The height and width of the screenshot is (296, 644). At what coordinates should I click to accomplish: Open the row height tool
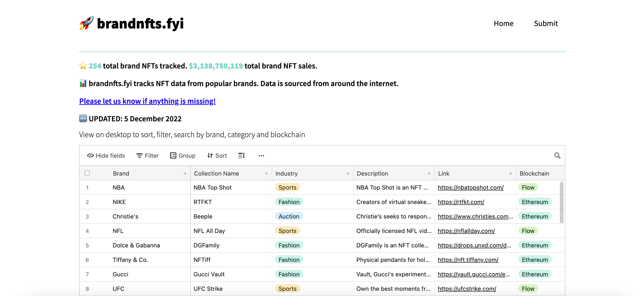(241, 156)
